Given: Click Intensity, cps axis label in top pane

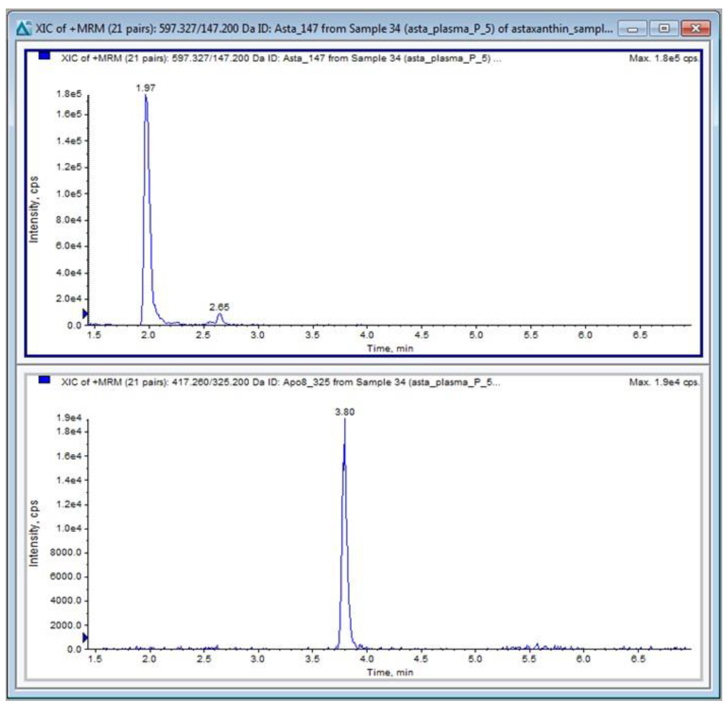Looking at the screenshot, I should [34, 210].
